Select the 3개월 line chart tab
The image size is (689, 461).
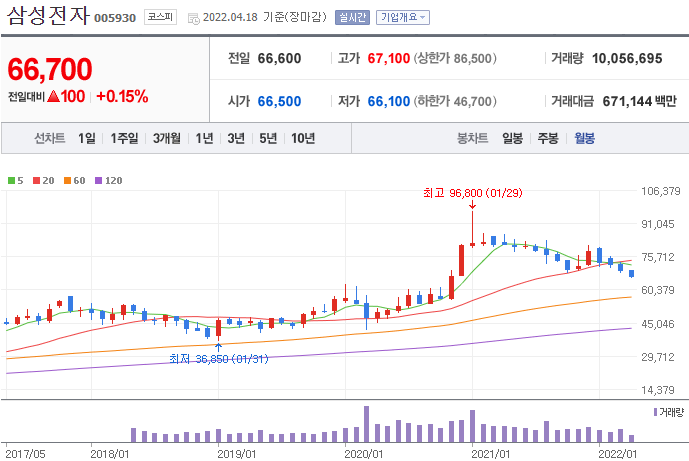coord(167,138)
